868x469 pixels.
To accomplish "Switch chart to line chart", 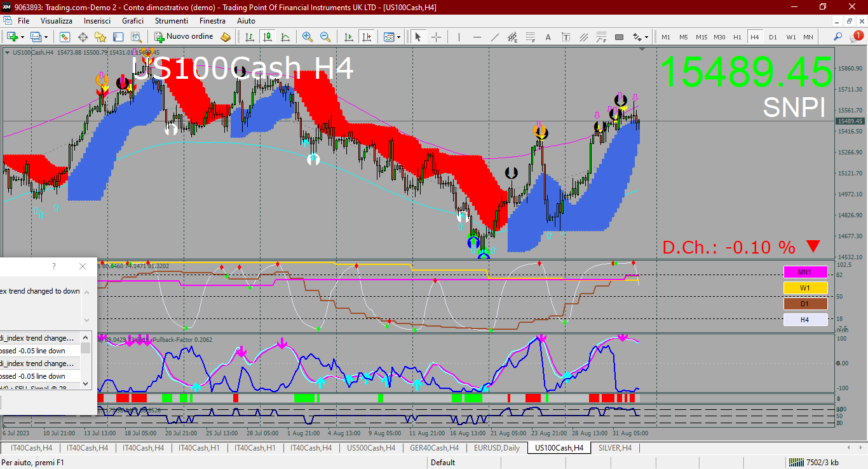I will click(x=285, y=37).
